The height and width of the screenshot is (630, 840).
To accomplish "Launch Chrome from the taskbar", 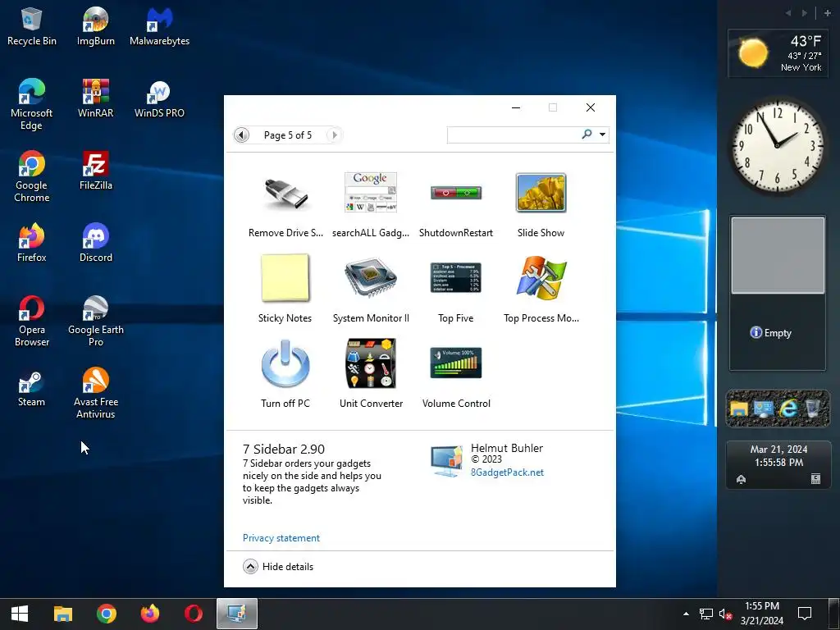I will click(107, 614).
